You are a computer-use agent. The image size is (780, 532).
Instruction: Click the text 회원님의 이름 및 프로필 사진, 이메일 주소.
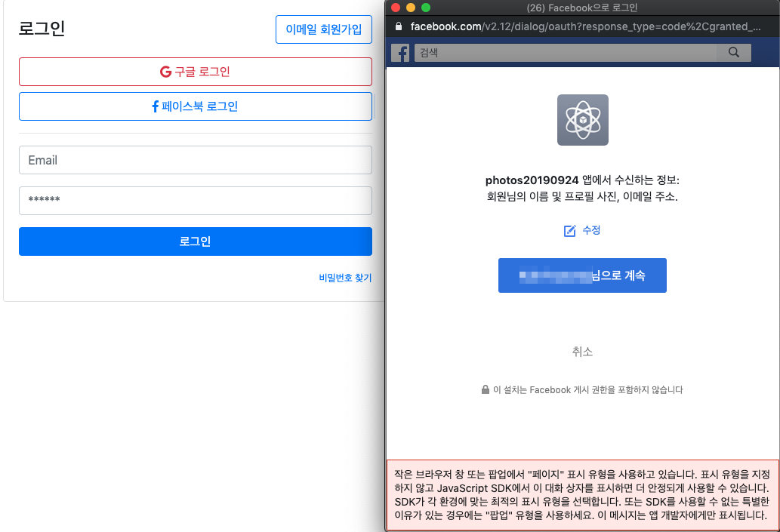tap(582, 197)
